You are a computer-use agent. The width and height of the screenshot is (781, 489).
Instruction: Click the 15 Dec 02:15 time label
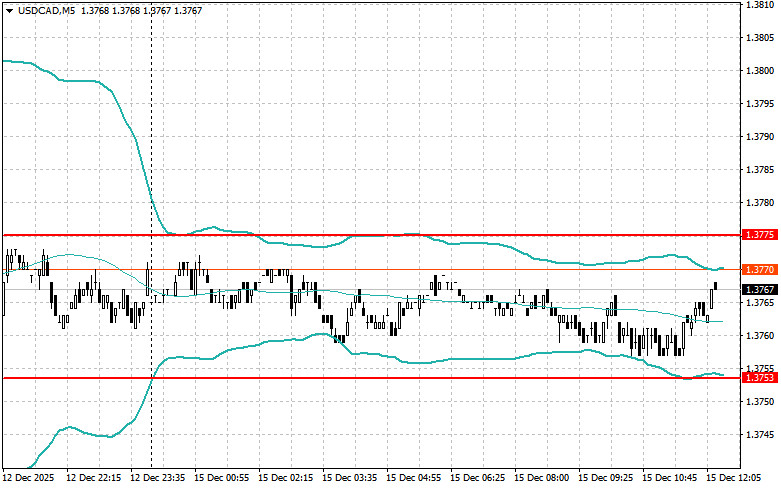(285, 478)
